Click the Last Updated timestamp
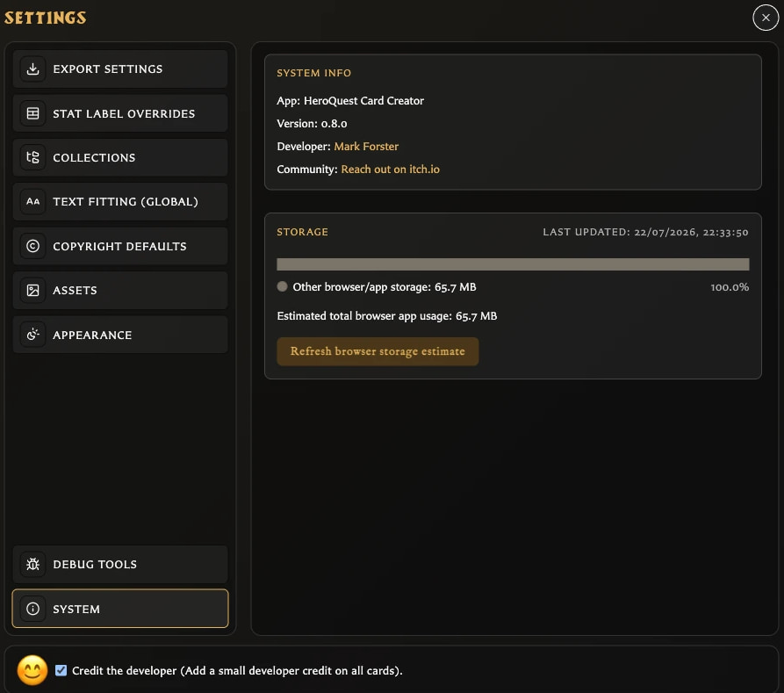The height and width of the screenshot is (693, 784). tap(645, 232)
